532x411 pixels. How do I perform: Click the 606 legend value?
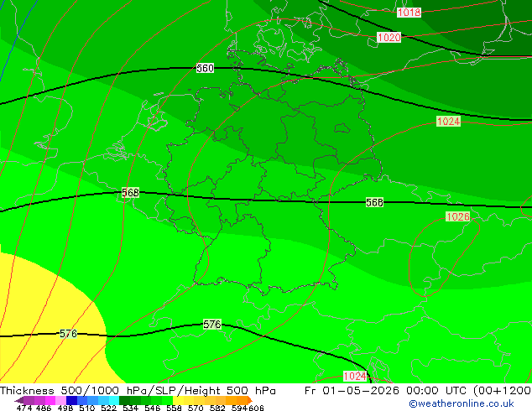[x=256, y=408]
